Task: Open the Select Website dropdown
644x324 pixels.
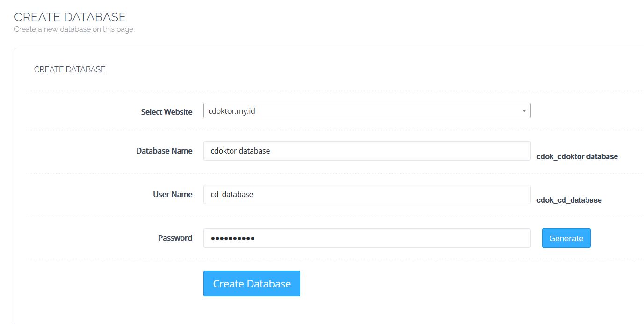Action: point(367,110)
